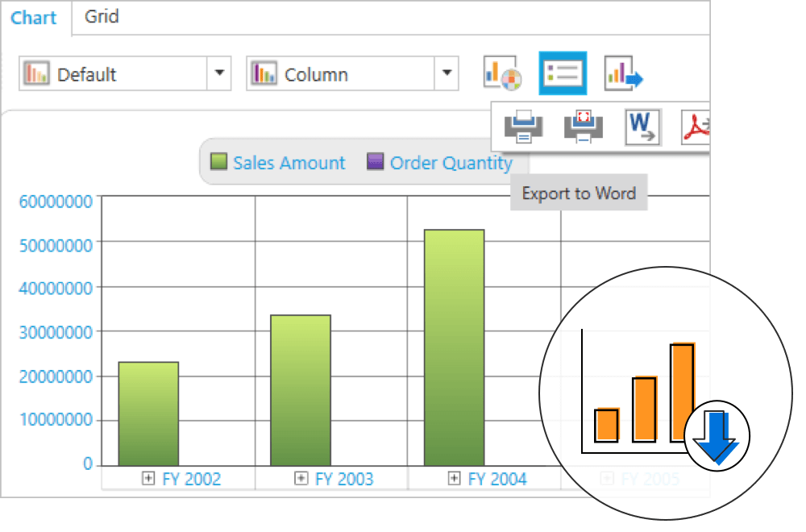Toggle the Sales Amount series label
The width and height of the screenshot is (806, 532).
coord(289,163)
